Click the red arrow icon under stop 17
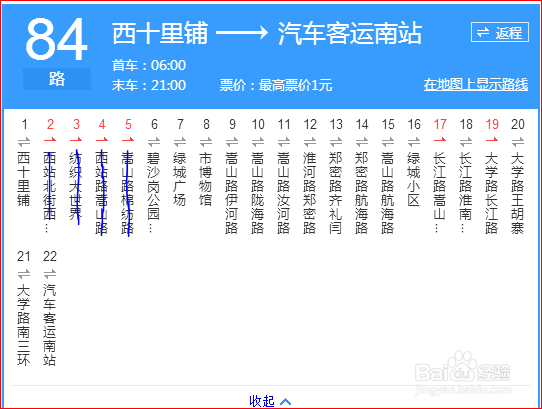 [440, 140]
